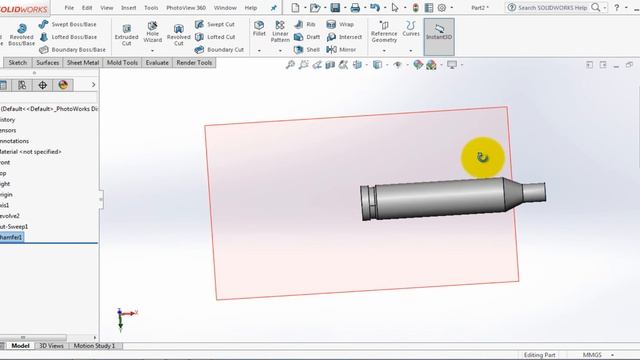
Task: Click the Save icon
Action: tap(335, 8)
